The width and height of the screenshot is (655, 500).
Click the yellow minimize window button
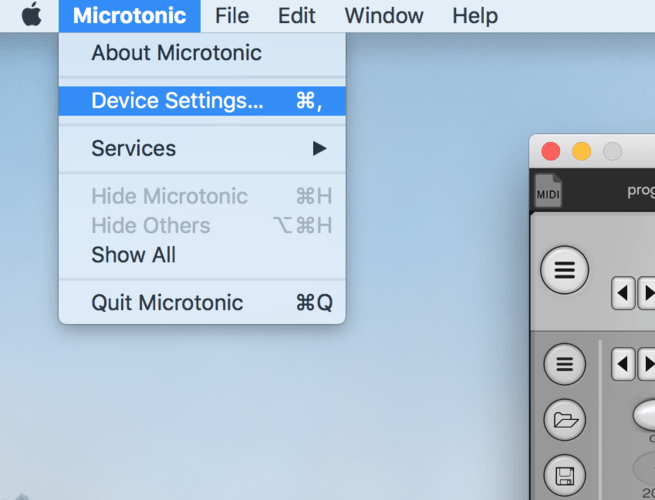click(x=581, y=151)
